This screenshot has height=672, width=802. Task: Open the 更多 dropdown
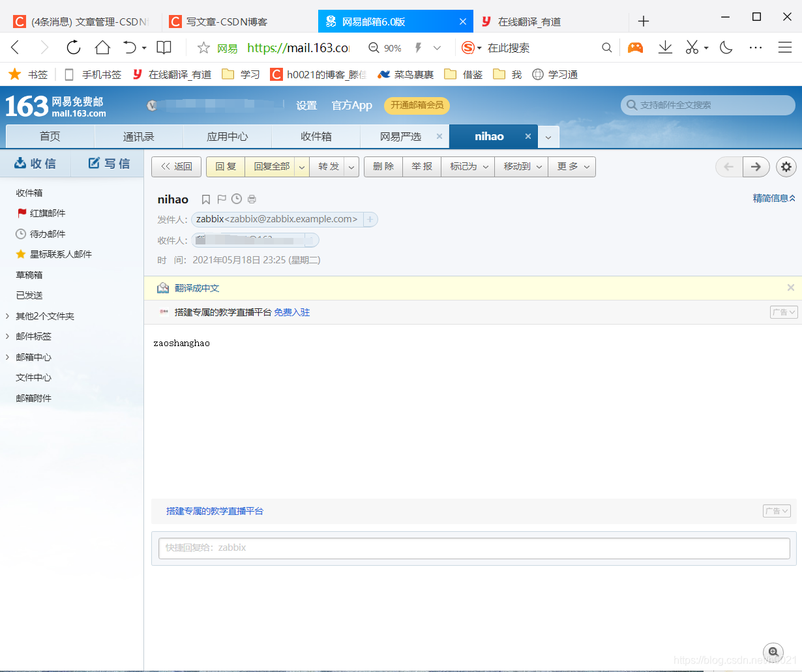click(572, 167)
